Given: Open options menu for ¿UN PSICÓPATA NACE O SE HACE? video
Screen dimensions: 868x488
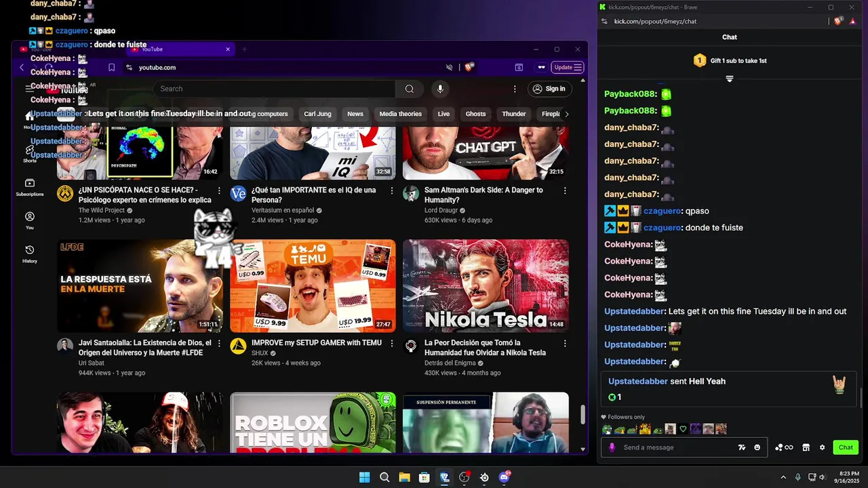Looking at the screenshot, I should (x=218, y=190).
